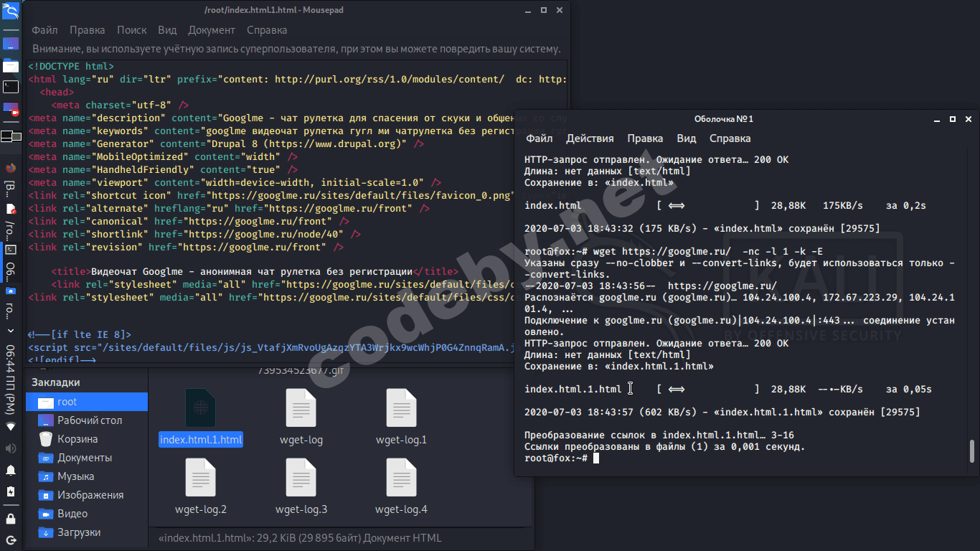Open Mousepad Файл menu
980x551 pixels.
[44, 30]
